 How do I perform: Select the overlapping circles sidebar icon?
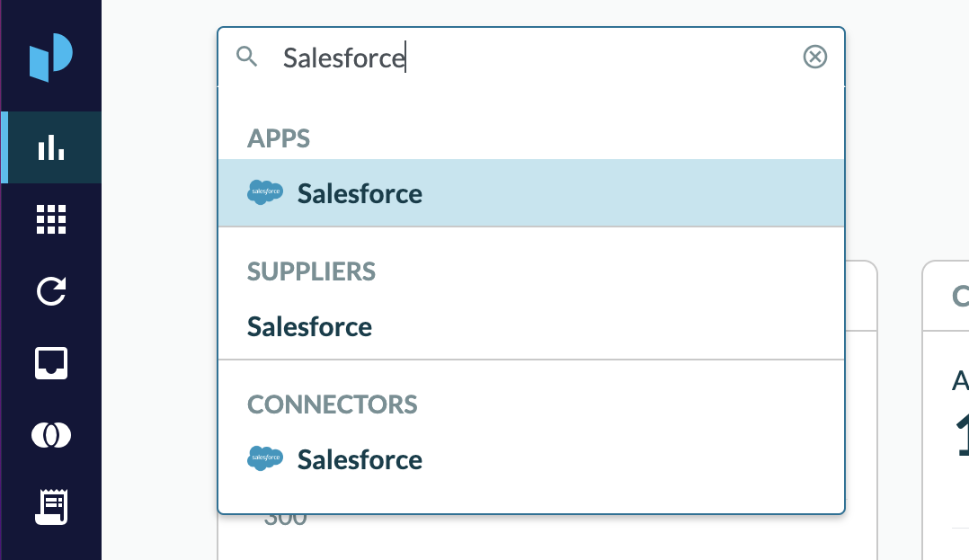51,435
